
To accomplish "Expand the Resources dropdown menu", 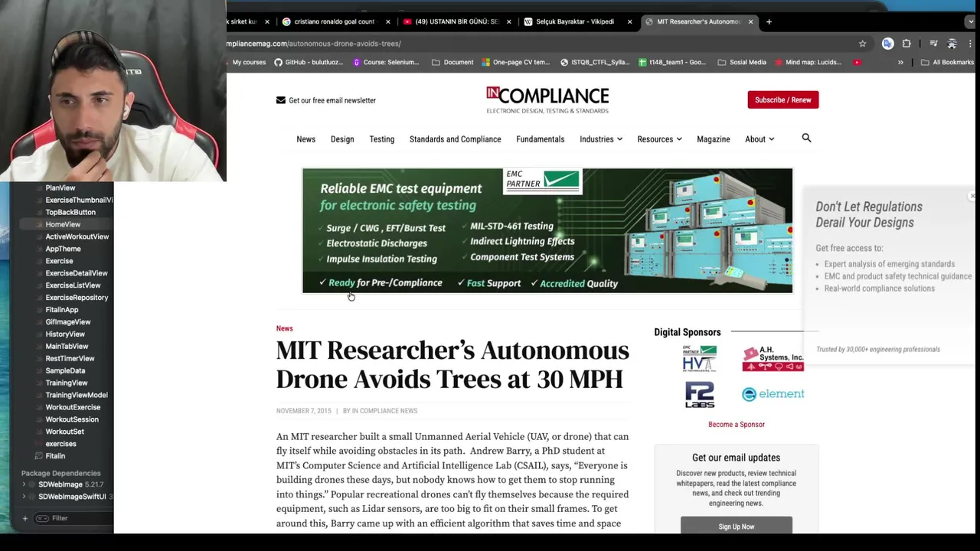I will point(659,139).
